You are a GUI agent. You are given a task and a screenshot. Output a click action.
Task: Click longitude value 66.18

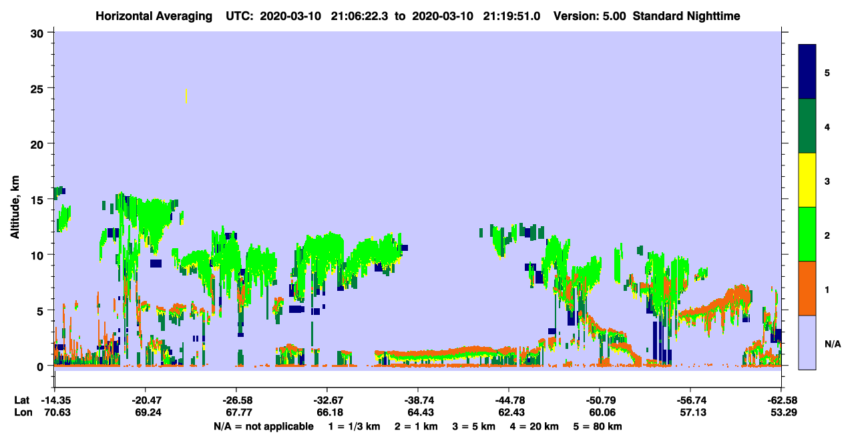(x=330, y=413)
